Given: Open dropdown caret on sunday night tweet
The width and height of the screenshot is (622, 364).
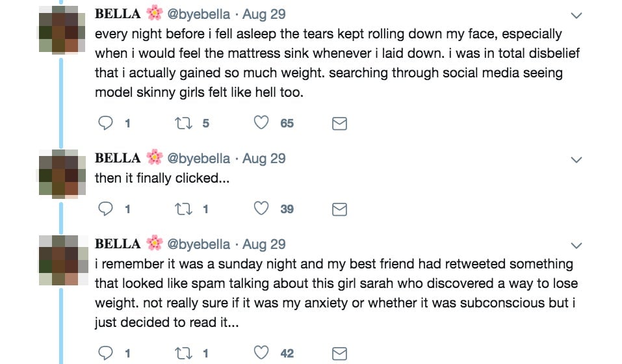Looking at the screenshot, I should click(x=576, y=245).
